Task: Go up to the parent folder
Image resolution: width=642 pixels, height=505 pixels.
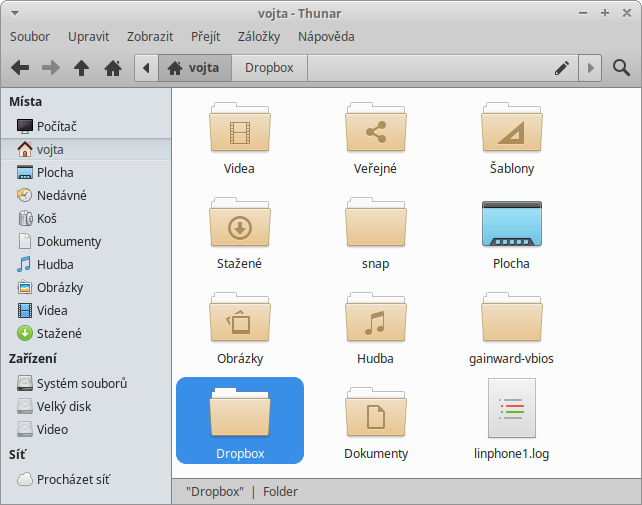Action: pos(81,68)
